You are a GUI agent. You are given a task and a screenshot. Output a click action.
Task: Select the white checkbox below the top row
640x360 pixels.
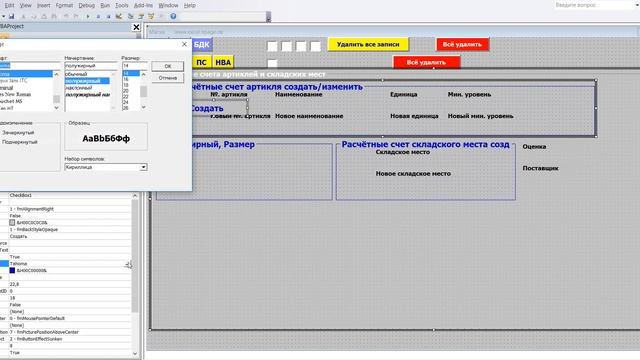tap(272, 63)
